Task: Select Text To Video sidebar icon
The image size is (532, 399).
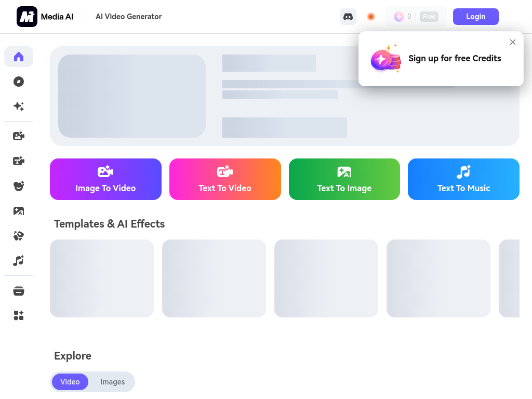Action: (19, 161)
